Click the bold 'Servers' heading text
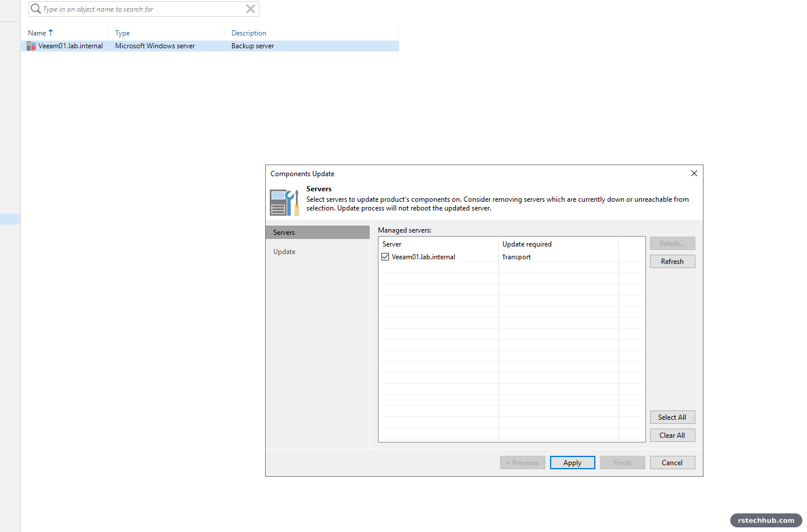This screenshot has height=532, width=807. click(319, 189)
